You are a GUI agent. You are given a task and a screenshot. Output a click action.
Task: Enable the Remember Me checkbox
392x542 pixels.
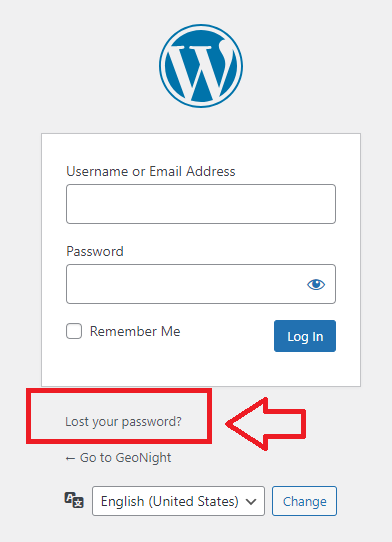74,331
